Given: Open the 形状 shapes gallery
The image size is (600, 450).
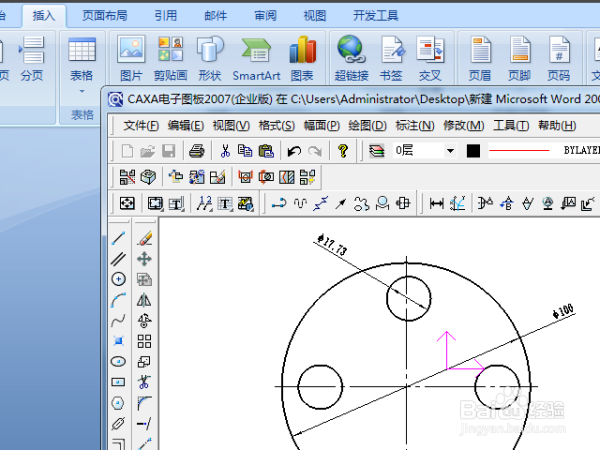Looking at the screenshot, I should 210,59.
